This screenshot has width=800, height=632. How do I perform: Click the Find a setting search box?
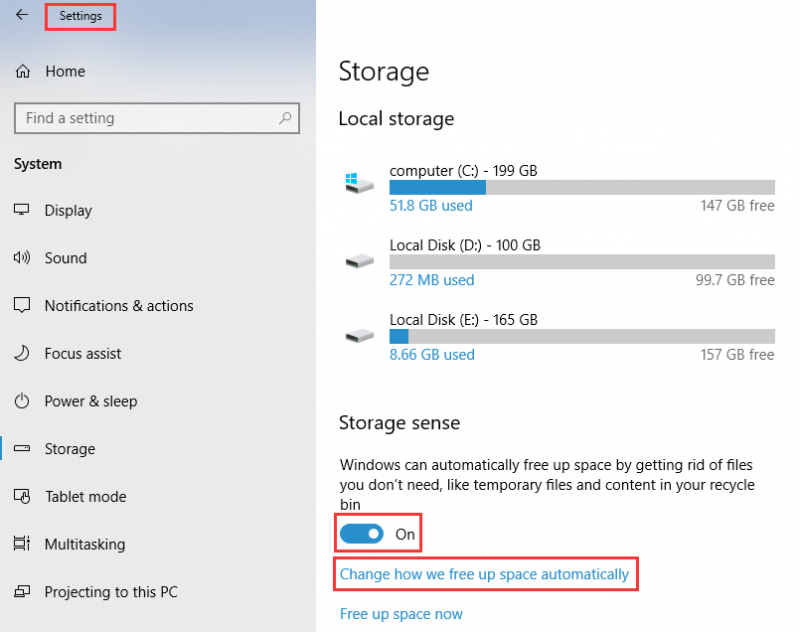[157, 118]
